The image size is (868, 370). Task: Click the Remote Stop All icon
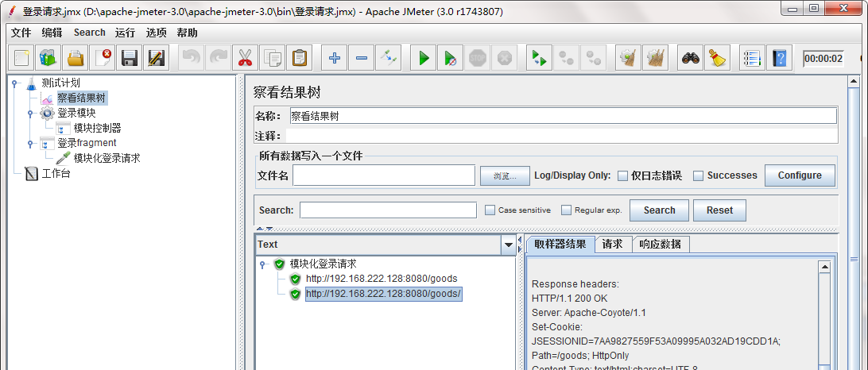566,57
